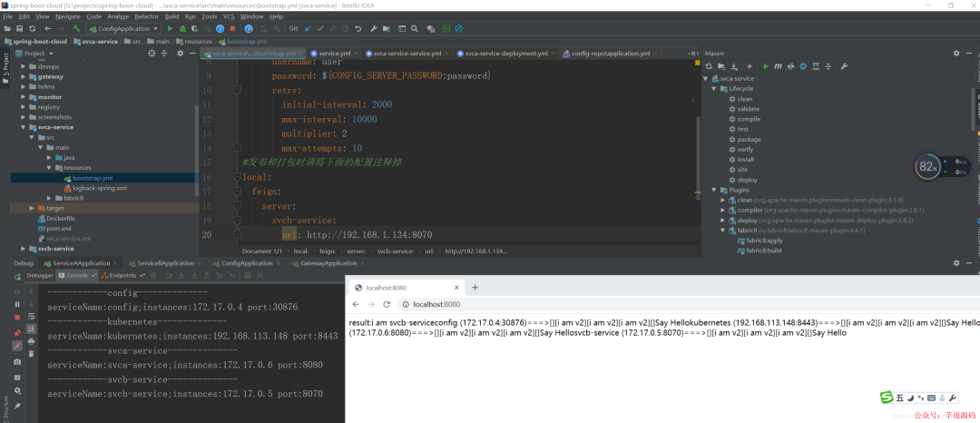Open the ConfigApplication run configuration dropdown
The height and width of the screenshot is (423, 980).
[x=123, y=29]
